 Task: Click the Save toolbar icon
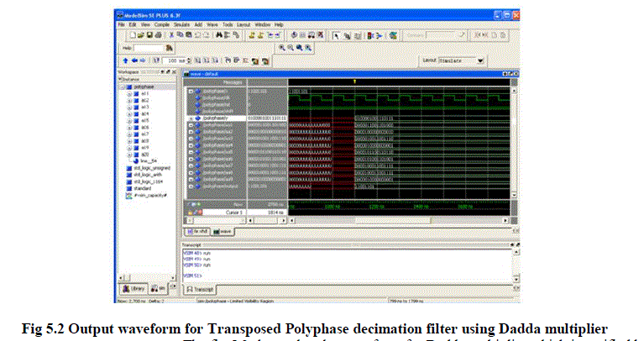coord(149,36)
